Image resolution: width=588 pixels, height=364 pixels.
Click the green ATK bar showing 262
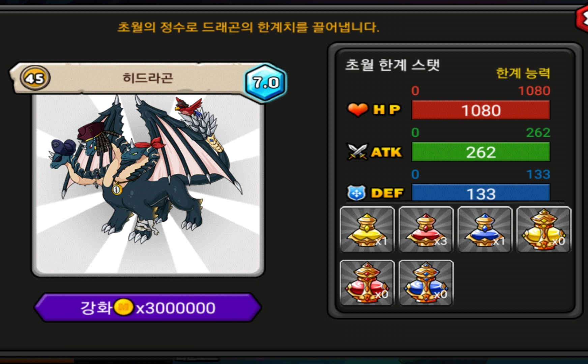click(x=481, y=152)
